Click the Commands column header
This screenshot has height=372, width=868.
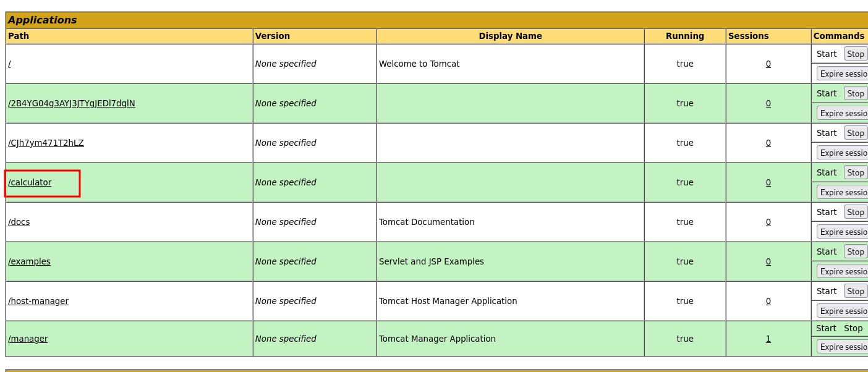click(x=839, y=36)
